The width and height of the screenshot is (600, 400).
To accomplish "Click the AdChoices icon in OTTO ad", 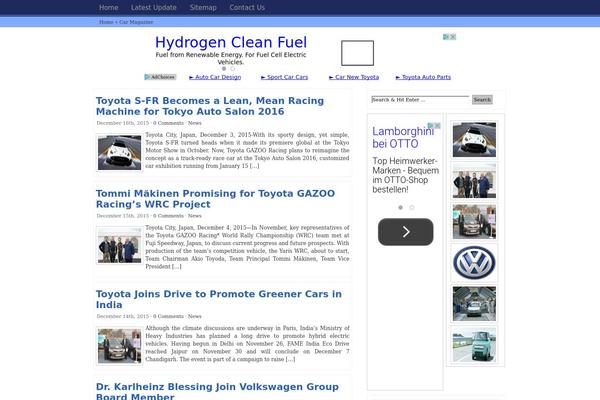I will [x=430, y=126].
